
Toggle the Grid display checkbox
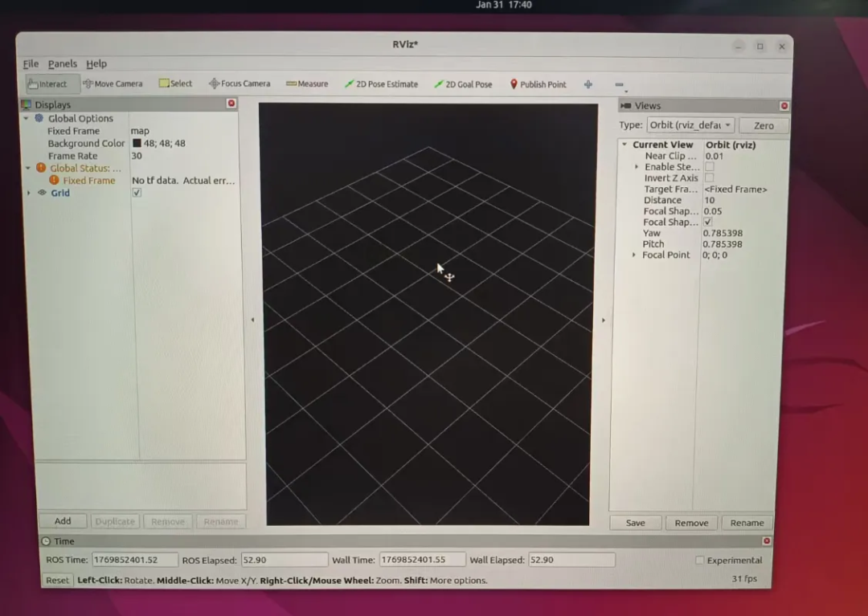[x=137, y=193]
